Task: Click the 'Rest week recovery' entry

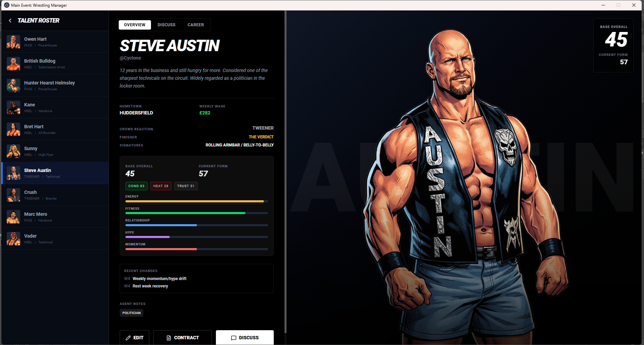Action: tap(150, 286)
